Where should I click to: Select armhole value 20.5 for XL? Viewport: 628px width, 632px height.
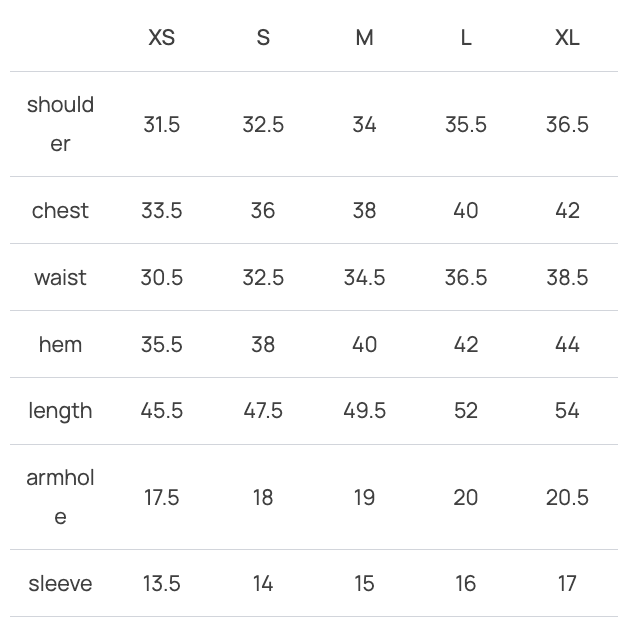(x=567, y=498)
